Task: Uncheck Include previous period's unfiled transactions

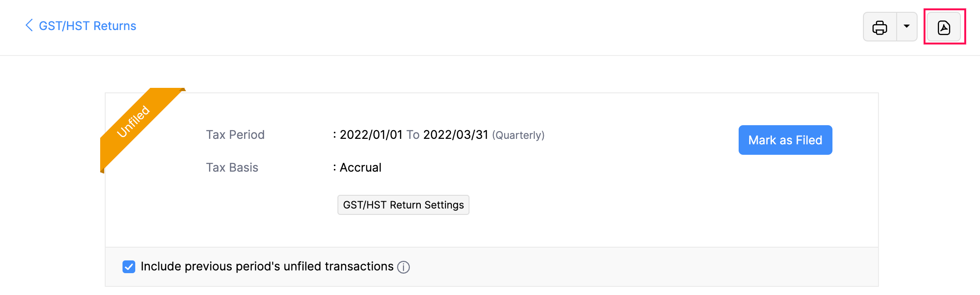Action: 129,267
